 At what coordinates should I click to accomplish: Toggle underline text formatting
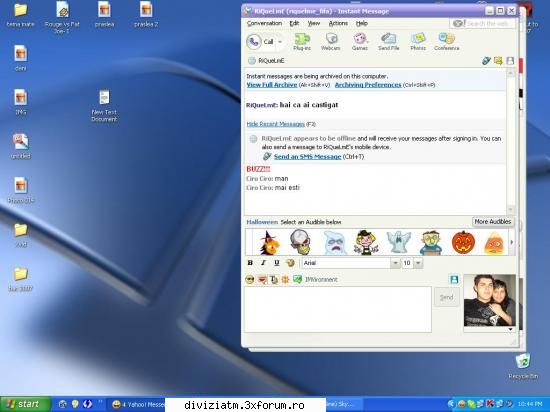pos(277,263)
